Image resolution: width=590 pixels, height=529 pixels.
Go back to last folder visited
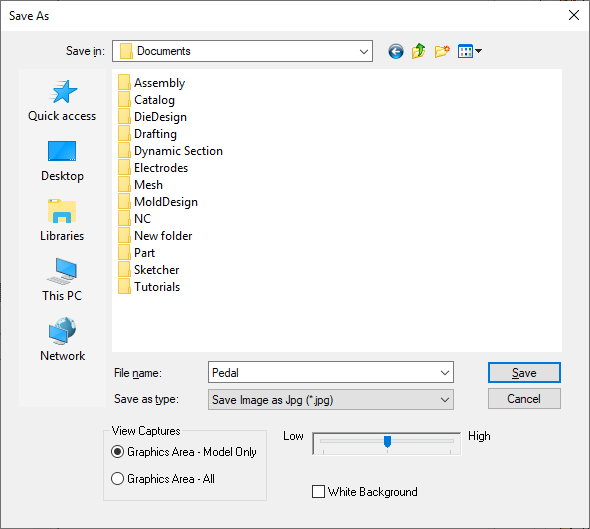click(396, 51)
